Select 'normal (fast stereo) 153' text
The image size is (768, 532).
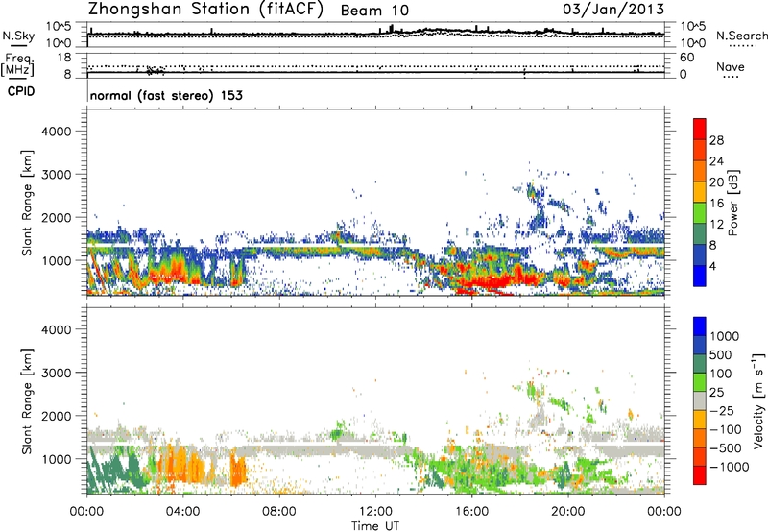[166, 96]
